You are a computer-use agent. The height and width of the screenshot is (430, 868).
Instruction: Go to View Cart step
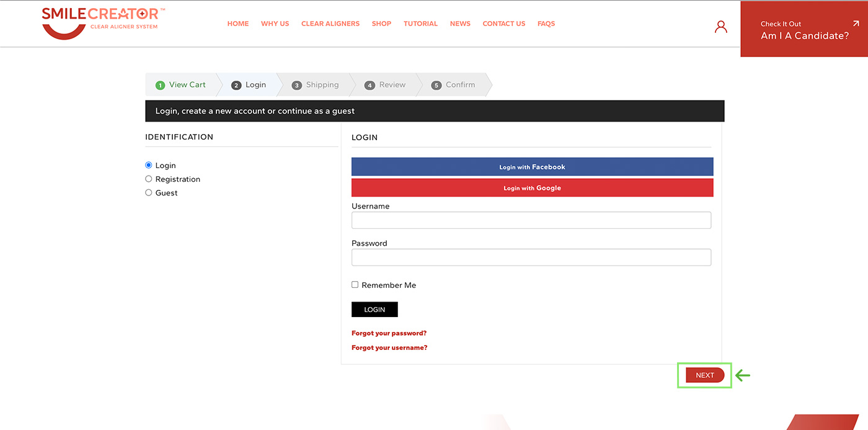coord(181,85)
